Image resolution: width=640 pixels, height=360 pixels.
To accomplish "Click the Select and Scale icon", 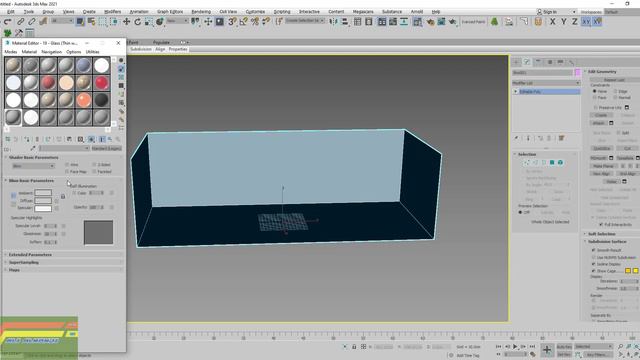I will (149, 21).
